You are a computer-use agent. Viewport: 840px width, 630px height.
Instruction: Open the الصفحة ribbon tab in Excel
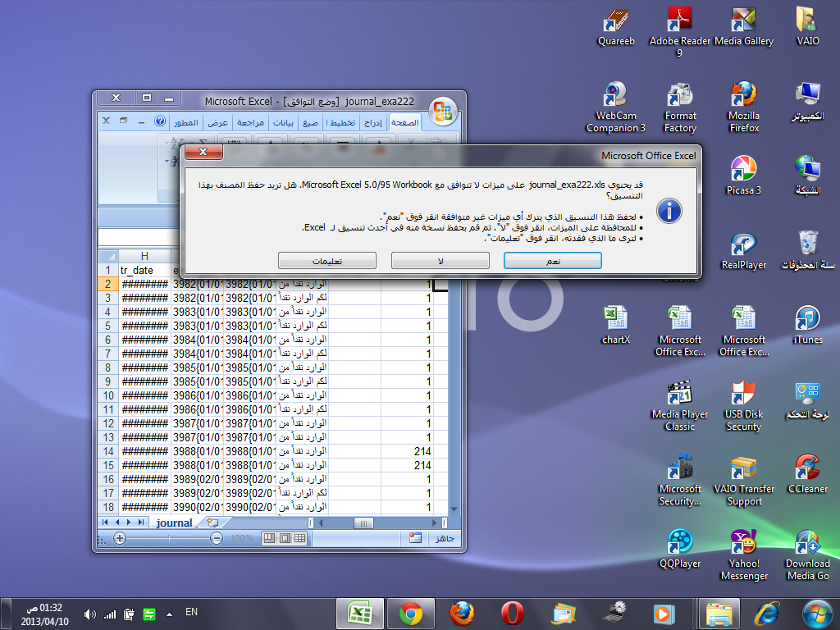click(x=404, y=123)
